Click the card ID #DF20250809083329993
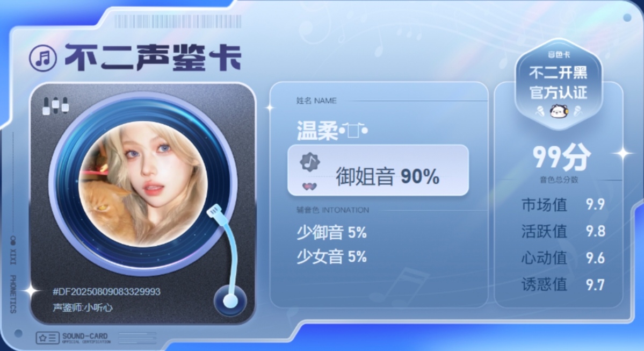The image size is (644, 351). pos(106,291)
